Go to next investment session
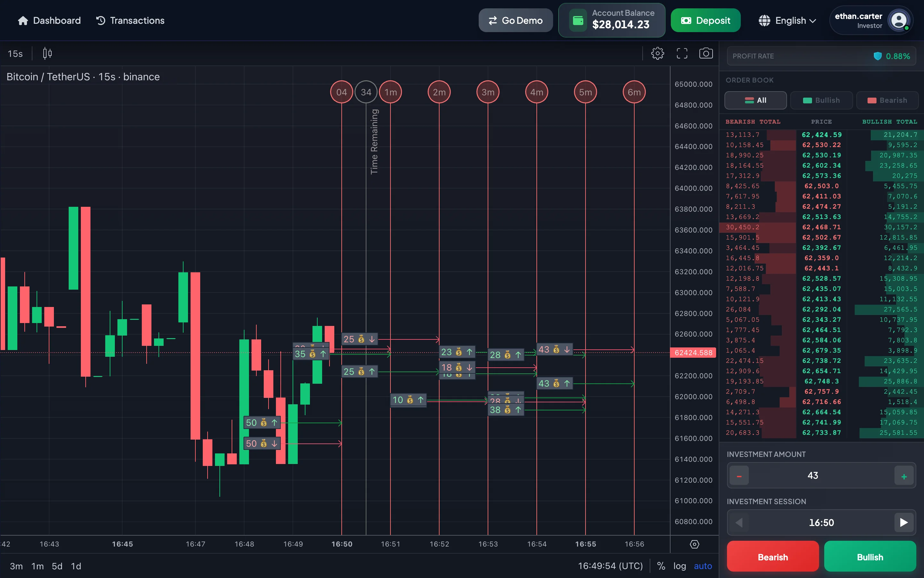Screen dimensions: 924x578 click(904, 522)
